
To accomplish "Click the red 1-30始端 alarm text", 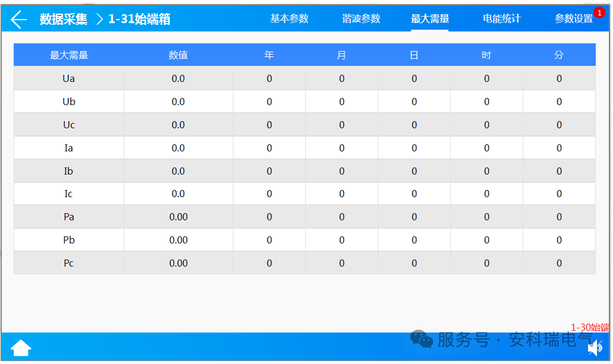I will 590,327.
